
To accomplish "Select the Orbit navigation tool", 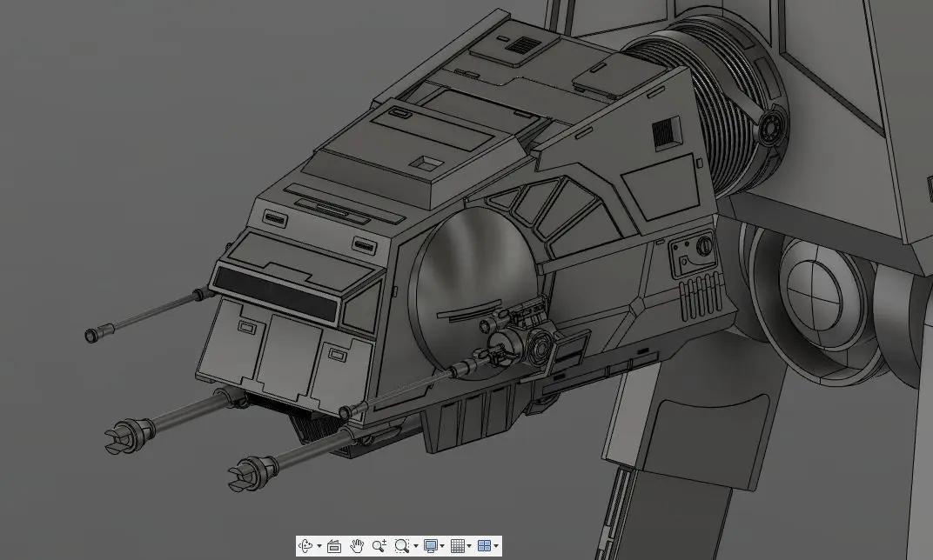I will click(x=305, y=546).
